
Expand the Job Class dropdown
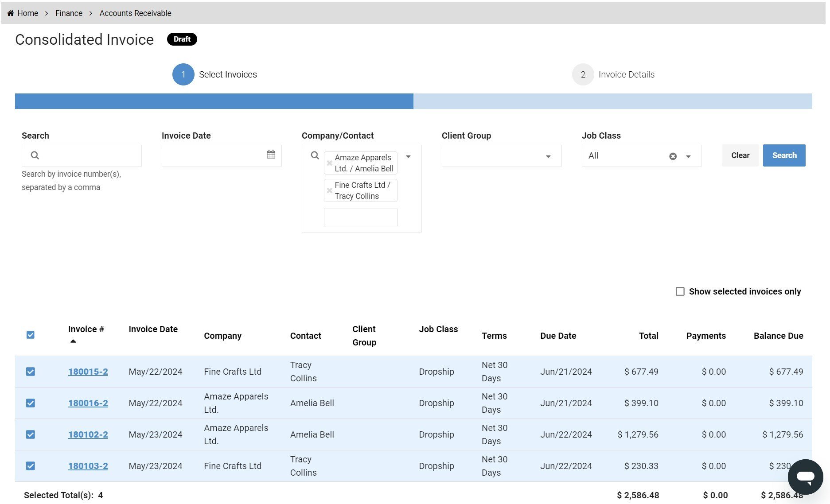click(688, 156)
